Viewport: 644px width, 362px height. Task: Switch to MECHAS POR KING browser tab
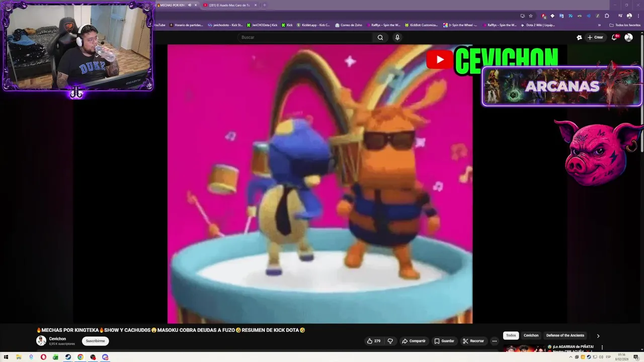tap(173, 5)
